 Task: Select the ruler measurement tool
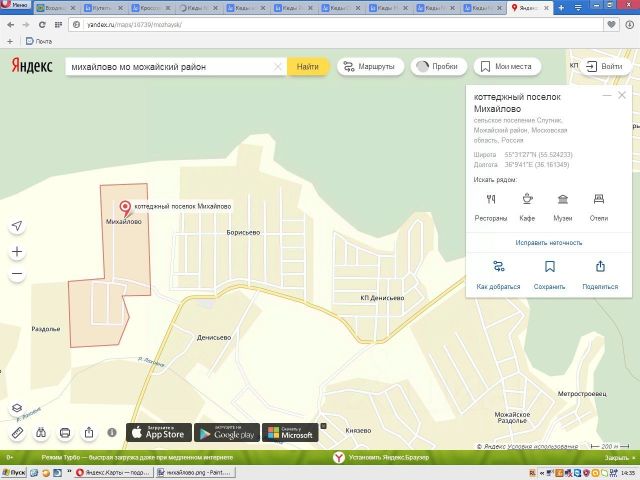pos(17,433)
